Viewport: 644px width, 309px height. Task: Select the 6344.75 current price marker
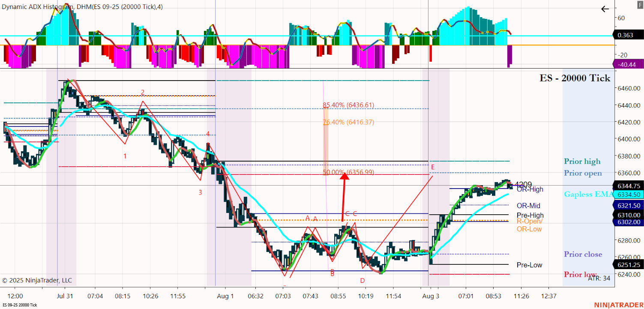[x=629, y=186]
